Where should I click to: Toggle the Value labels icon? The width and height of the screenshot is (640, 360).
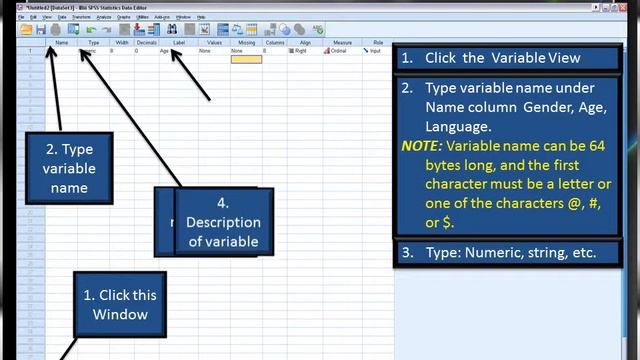pyautogui.click(x=270, y=30)
